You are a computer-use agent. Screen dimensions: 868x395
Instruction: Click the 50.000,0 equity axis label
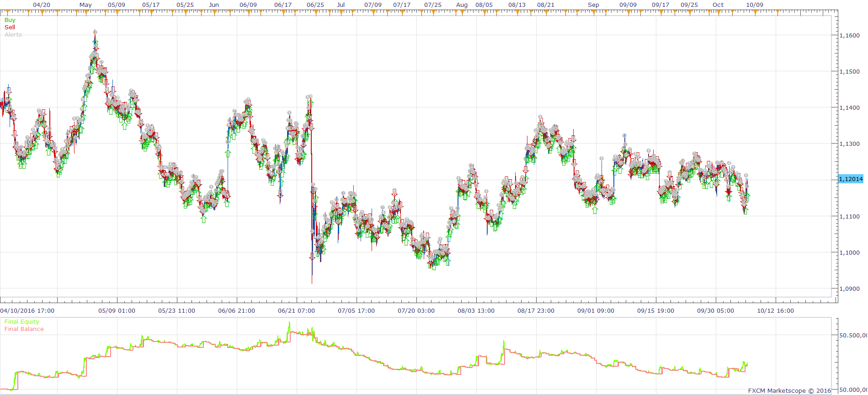(x=853, y=390)
